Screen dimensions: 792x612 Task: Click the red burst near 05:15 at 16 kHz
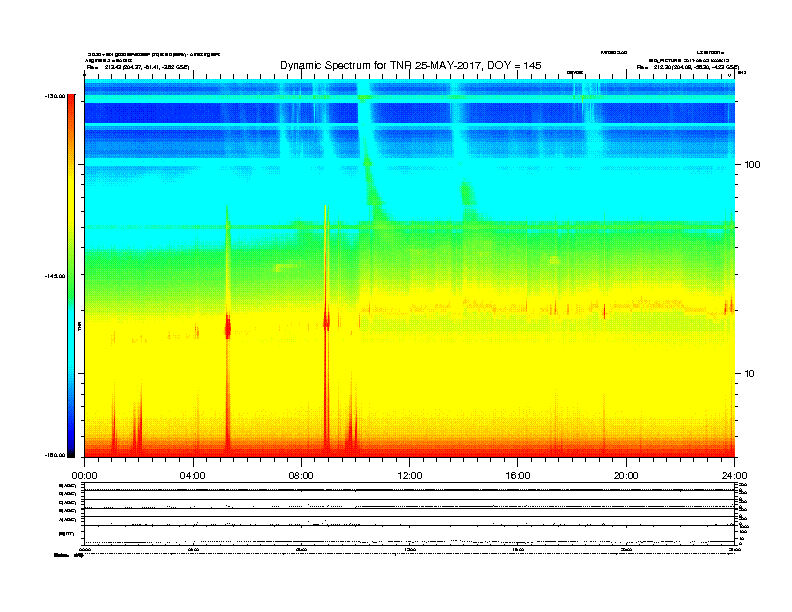pos(228,326)
